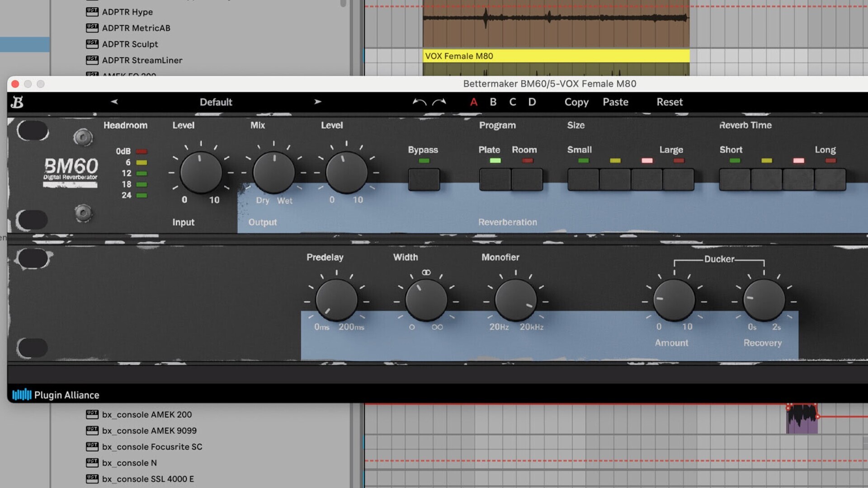Select bx_console AMEK 9099 in list
This screenshot has width=868, height=488.
coord(149,431)
